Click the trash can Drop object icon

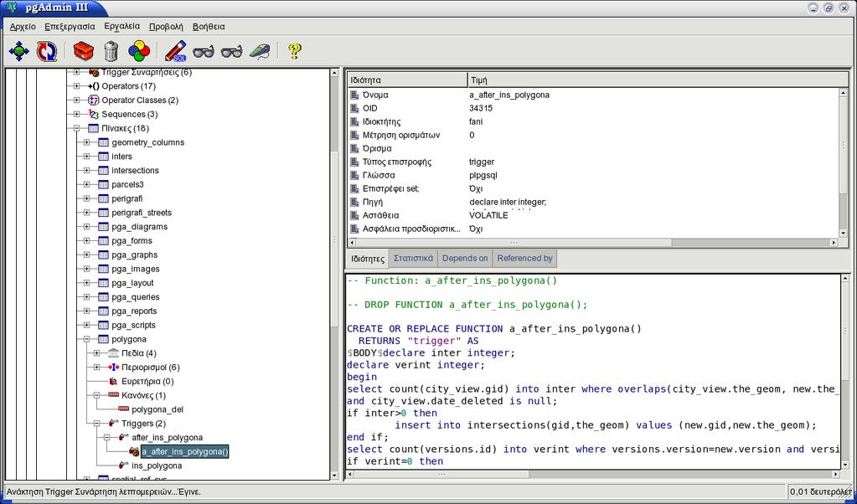coord(111,51)
